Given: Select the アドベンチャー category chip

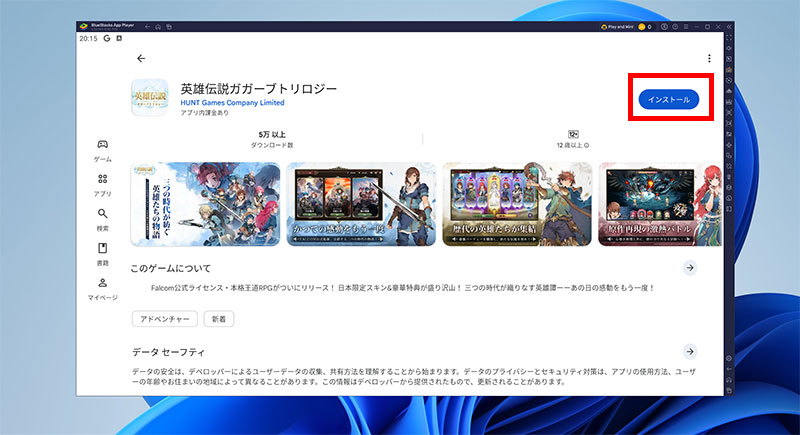Looking at the screenshot, I should point(163,318).
